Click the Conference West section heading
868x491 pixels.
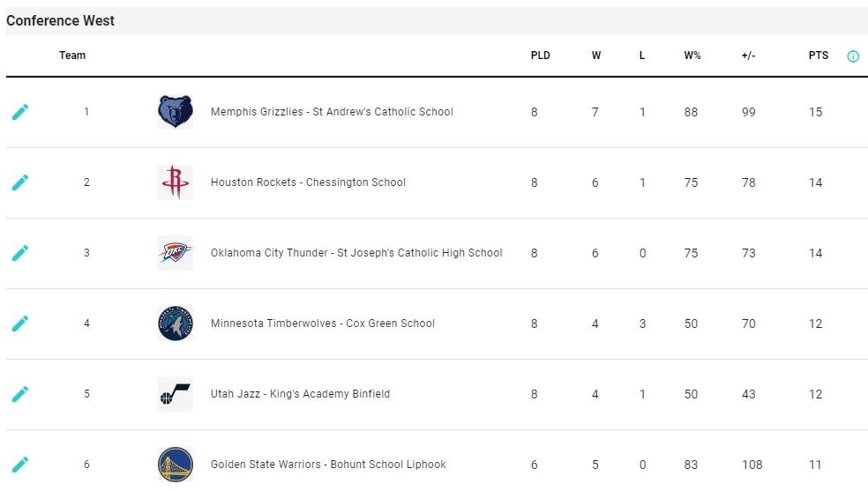(x=60, y=20)
